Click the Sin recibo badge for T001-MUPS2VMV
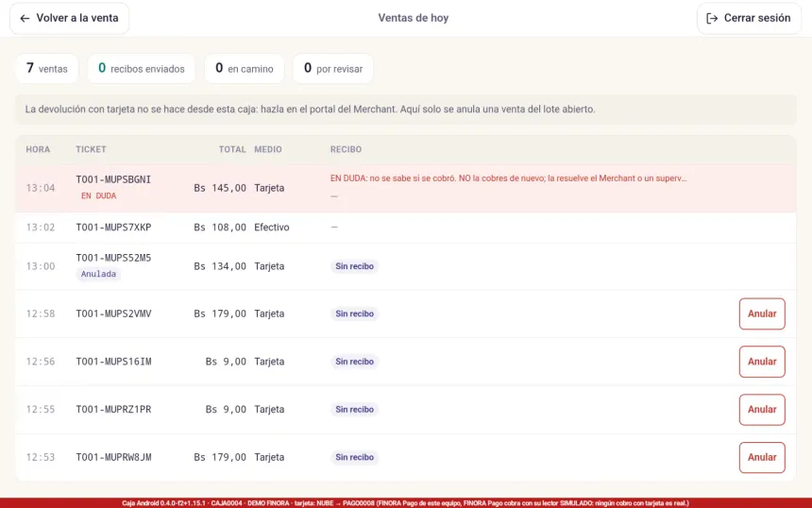812x508 pixels. (354, 313)
